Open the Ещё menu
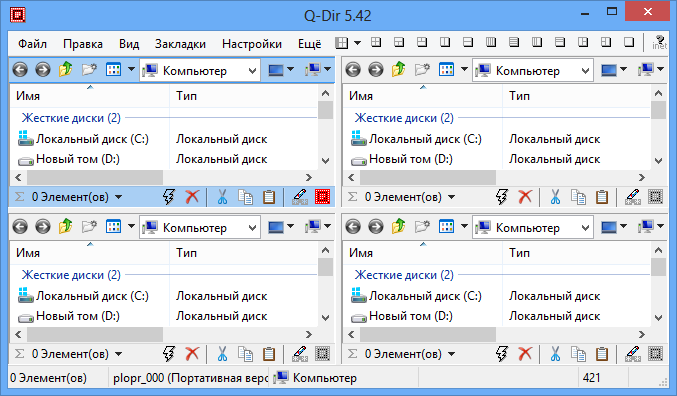The height and width of the screenshot is (396, 677). click(x=310, y=44)
